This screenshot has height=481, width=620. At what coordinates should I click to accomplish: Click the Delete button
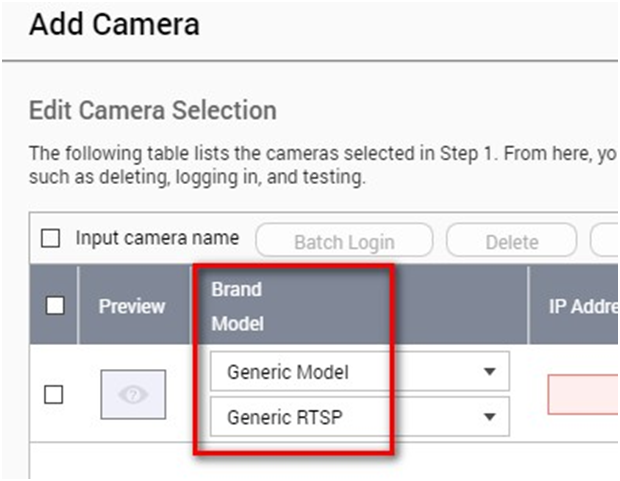511,241
